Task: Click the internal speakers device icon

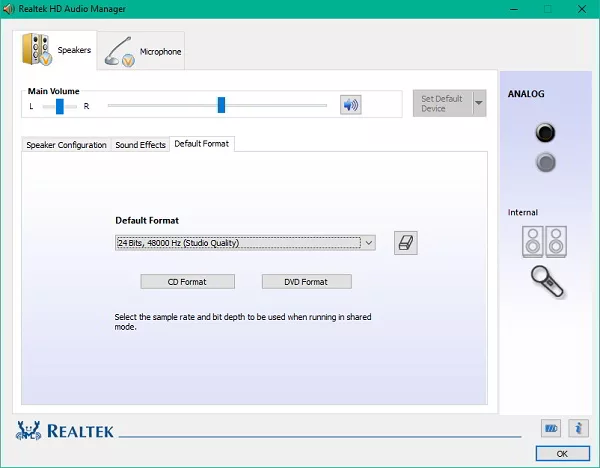Action: tap(545, 241)
